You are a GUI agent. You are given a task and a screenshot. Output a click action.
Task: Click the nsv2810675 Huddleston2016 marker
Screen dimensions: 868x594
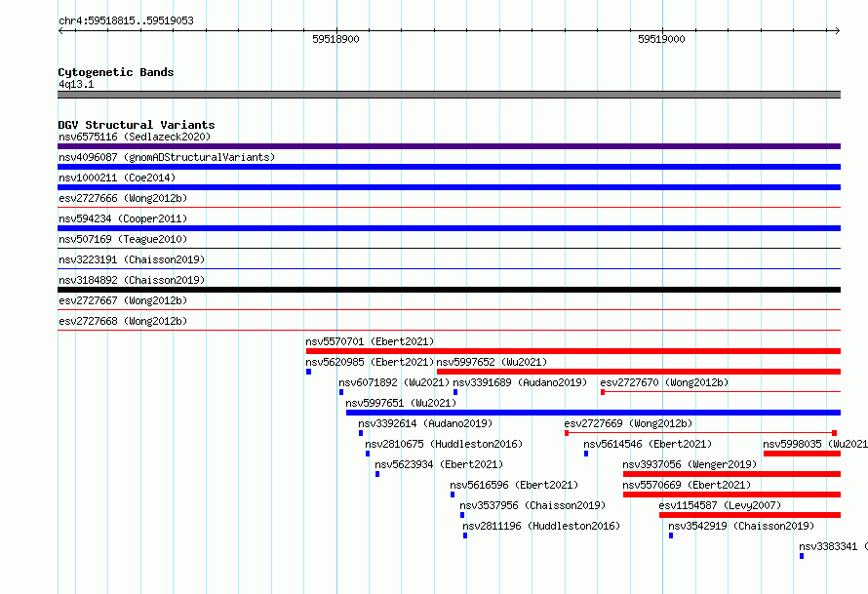[368, 454]
